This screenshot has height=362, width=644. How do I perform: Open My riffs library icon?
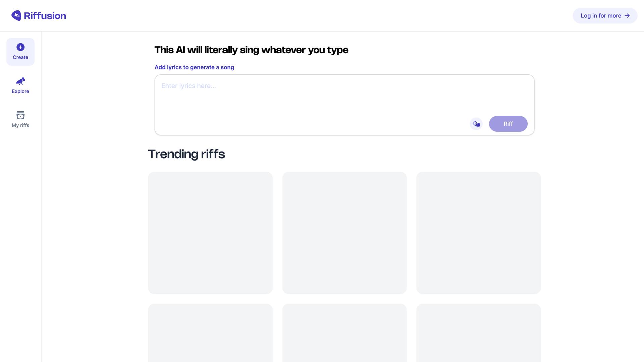(x=20, y=115)
